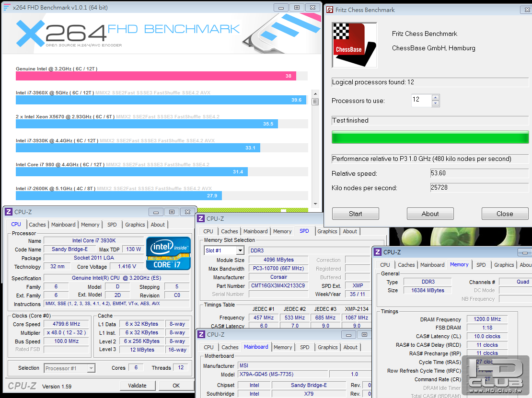Click OK in the CPU-Z CPU window
The height and width of the screenshot is (398, 532).
pos(176,386)
